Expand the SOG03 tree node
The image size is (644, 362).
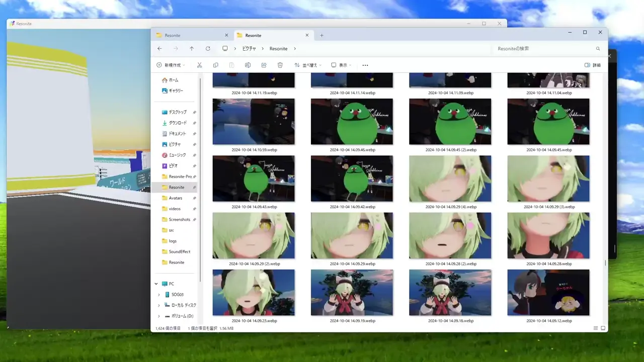[x=159, y=295]
